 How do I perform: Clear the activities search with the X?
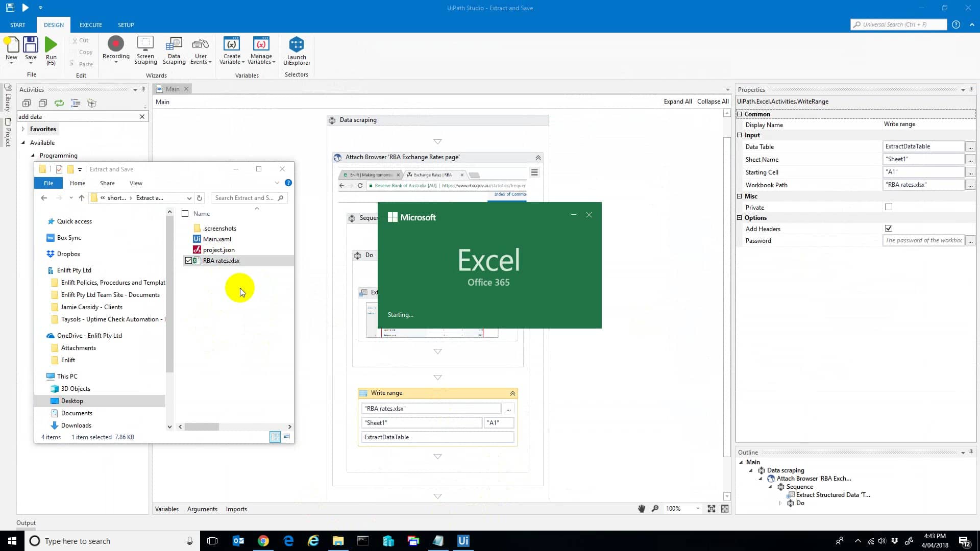click(x=142, y=116)
